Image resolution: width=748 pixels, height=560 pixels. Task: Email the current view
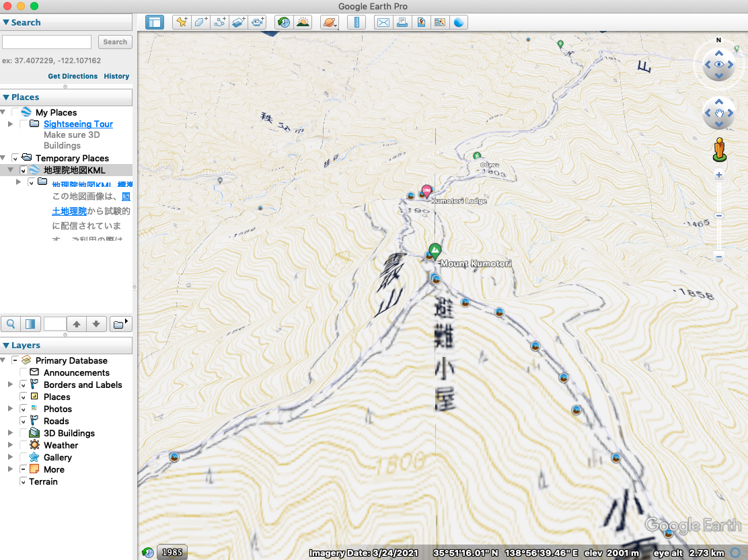pyautogui.click(x=383, y=22)
